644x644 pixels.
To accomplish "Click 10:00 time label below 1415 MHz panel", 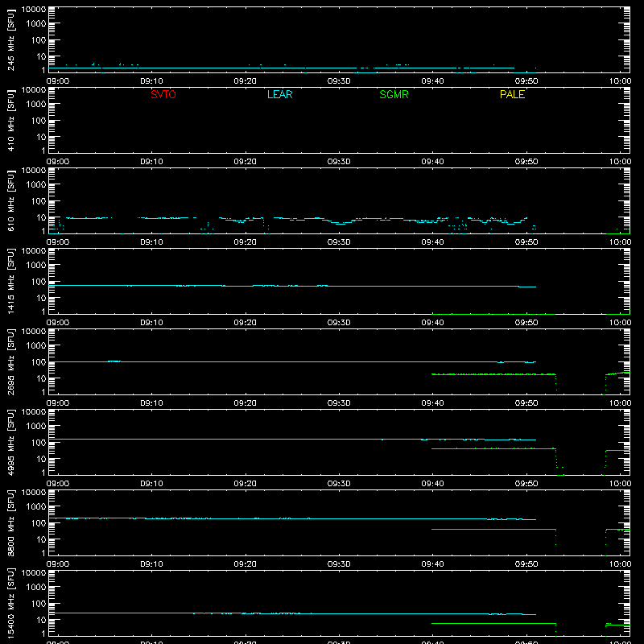I will coord(620,323).
